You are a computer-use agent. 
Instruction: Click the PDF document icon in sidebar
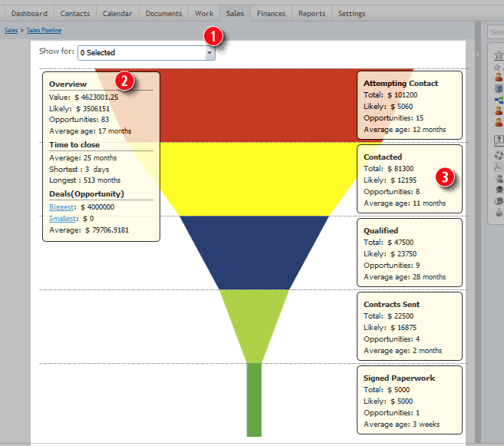coord(498,167)
